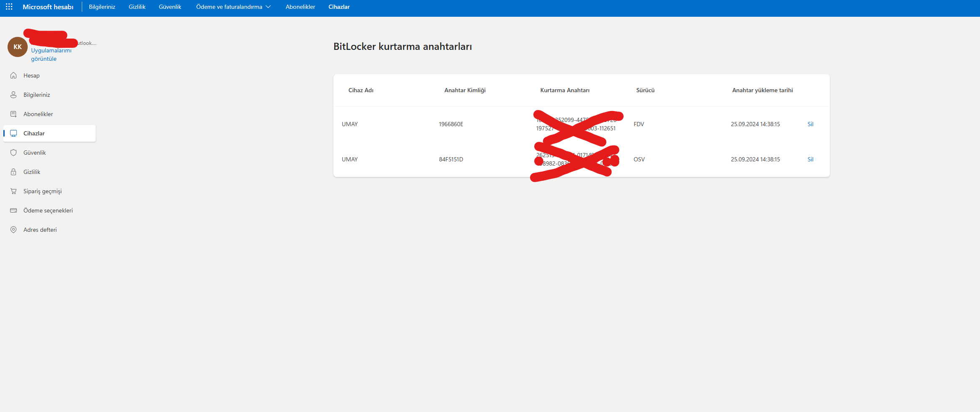Delete the FDV recovery key with Sil

(x=810, y=124)
